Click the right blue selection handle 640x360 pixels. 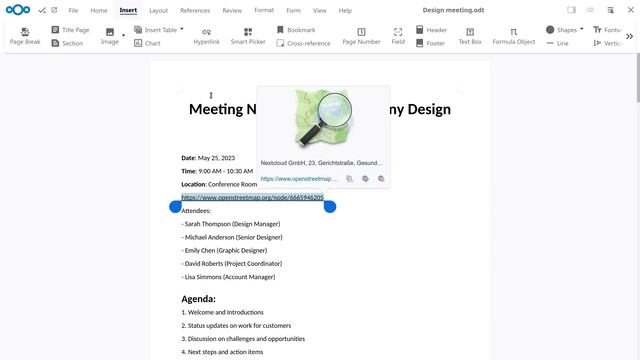[330, 207]
